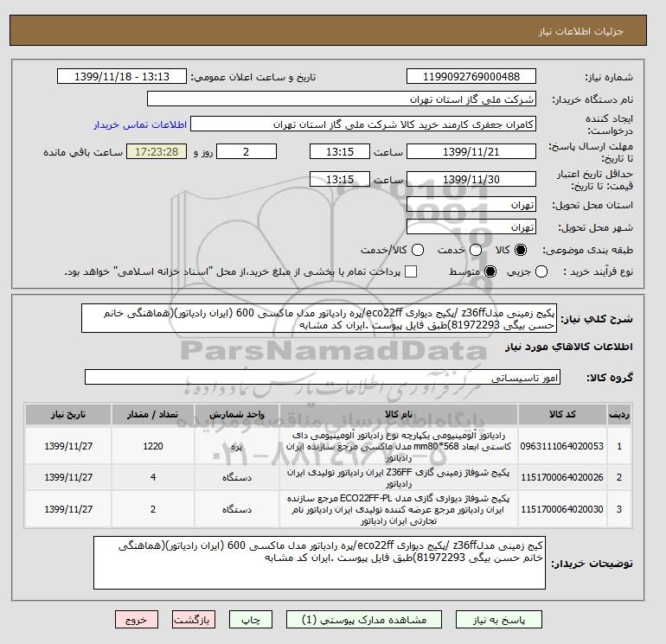Click the response deadline time field 13:15
Viewport: 666px width, 644px height.
point(340,151)
